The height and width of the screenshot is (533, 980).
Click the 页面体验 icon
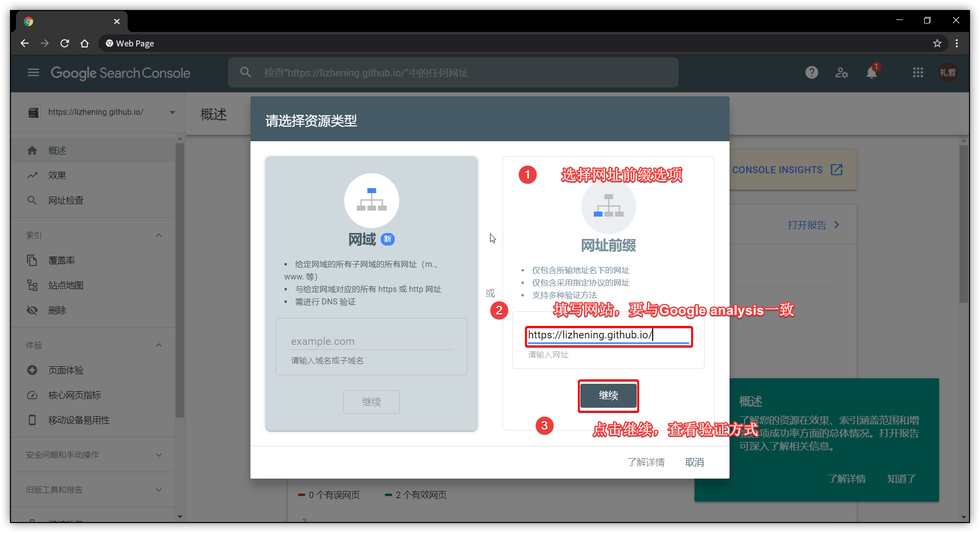[x=32, y=370]
